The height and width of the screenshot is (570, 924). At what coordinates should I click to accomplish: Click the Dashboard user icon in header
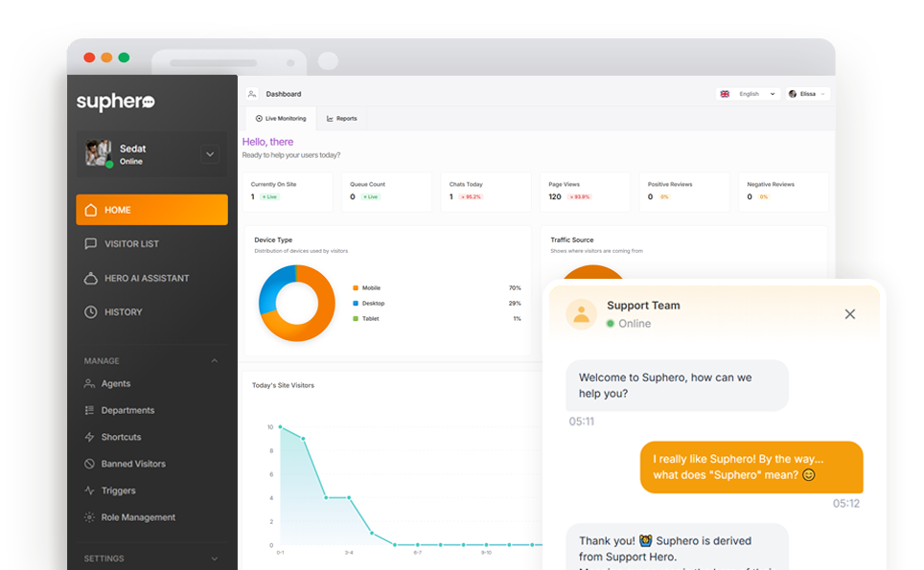252,94
